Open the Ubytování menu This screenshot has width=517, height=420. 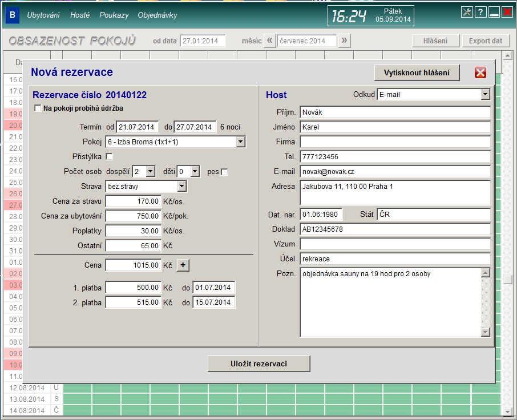point(43,15)
